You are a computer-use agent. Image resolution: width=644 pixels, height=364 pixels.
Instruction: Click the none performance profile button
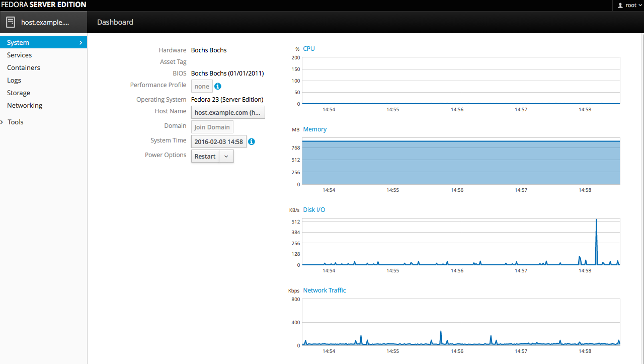click(202, 86)
